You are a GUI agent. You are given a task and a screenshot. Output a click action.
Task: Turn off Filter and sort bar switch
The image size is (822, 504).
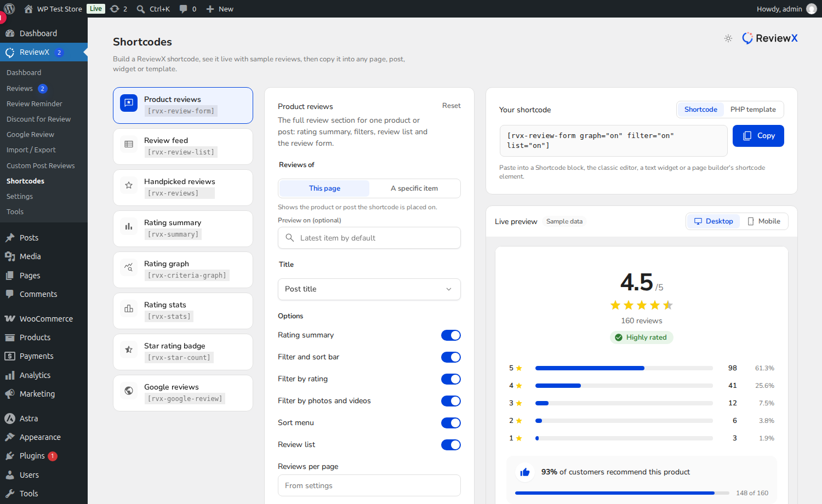tap(451, 357)
